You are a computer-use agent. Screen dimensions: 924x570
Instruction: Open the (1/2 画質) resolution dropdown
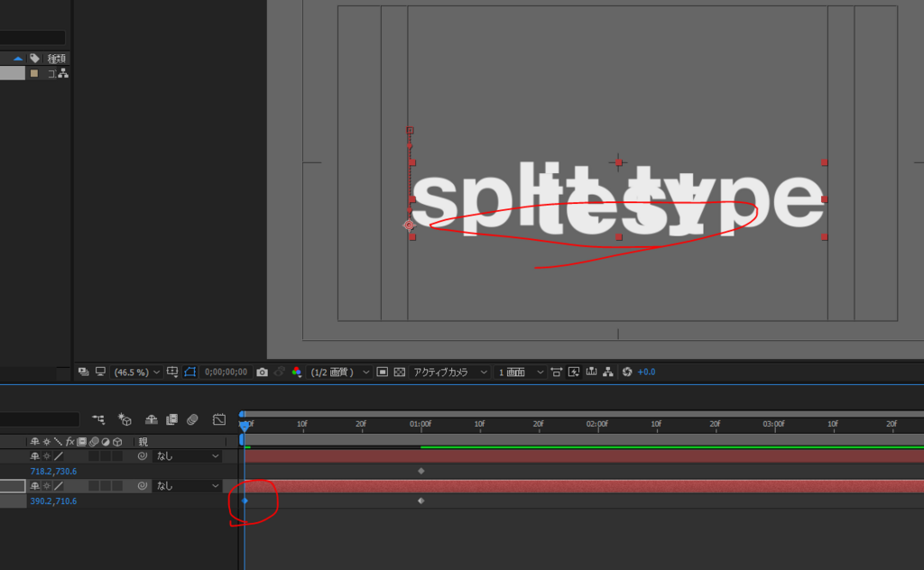pyautogui.click(x=339, y=372)
